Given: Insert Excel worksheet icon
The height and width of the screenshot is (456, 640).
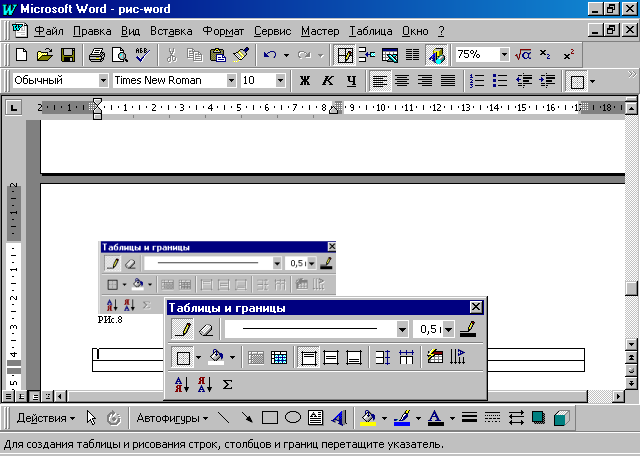Looking at the screenshot, I should click(x=390, y=55).
